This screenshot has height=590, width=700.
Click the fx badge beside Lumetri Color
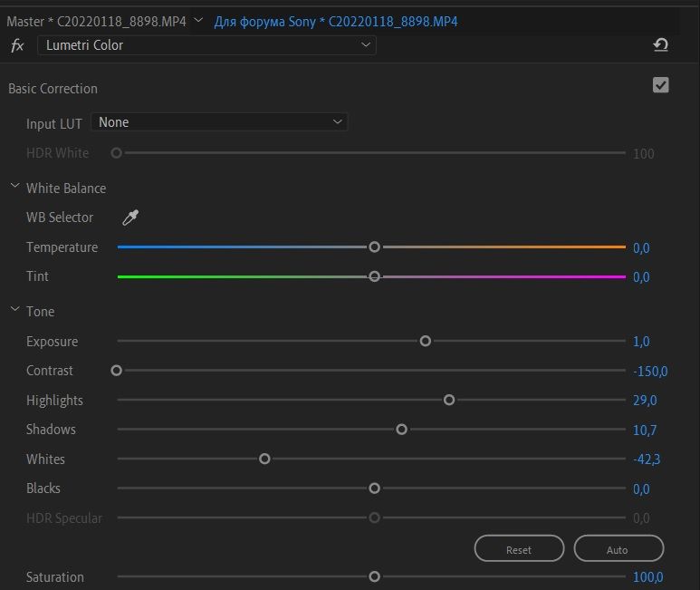click(17, 45)
